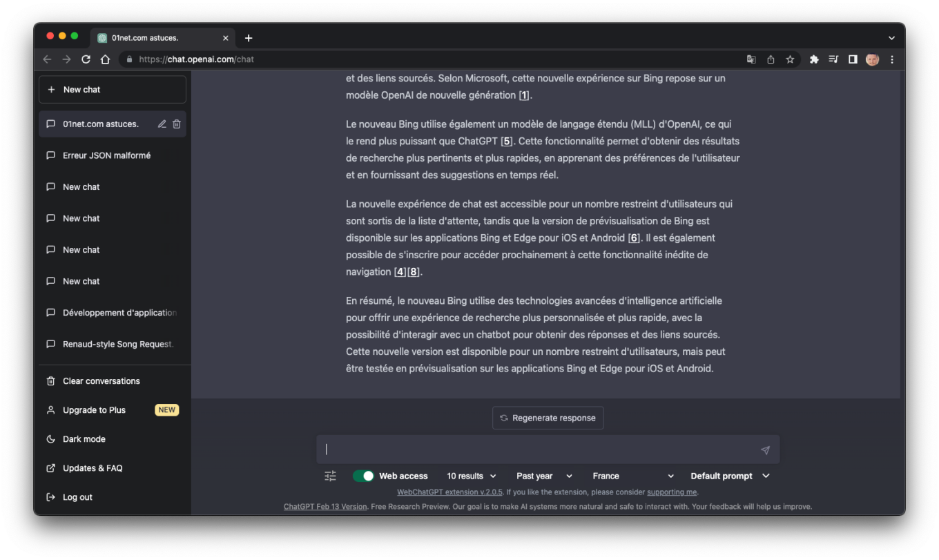Click the browser home icon
The width and height of the screenshot is (939, 560).
[x=105, y=59]
